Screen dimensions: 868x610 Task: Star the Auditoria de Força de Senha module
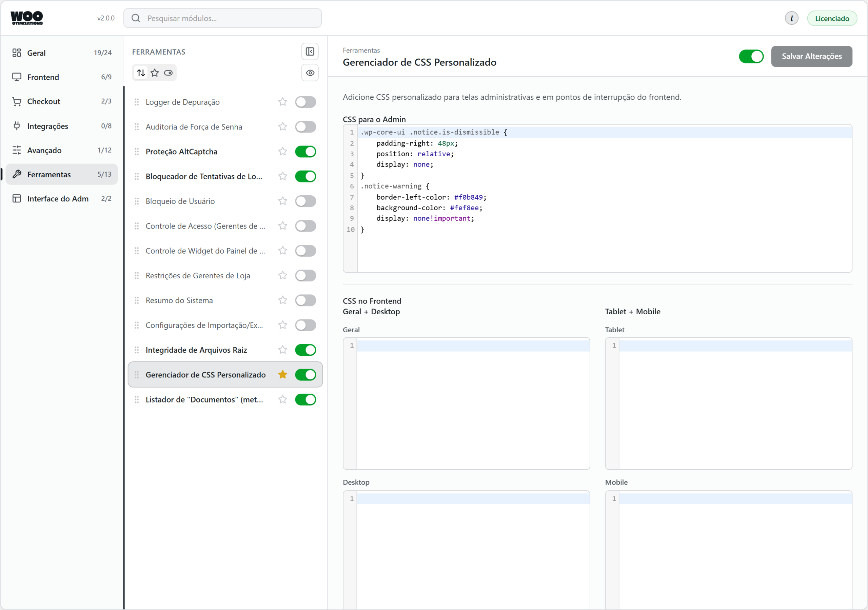pos(282,127)
